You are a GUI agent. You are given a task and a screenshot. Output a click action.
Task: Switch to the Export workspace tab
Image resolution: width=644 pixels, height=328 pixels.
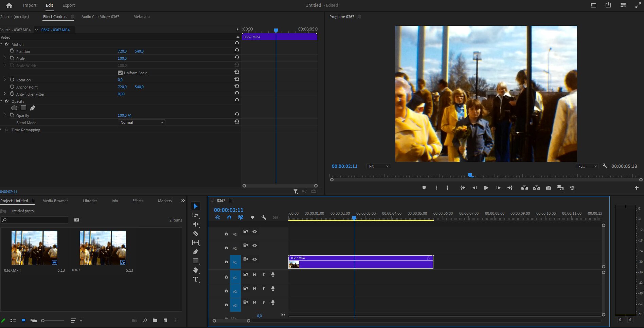coord(69,5)
